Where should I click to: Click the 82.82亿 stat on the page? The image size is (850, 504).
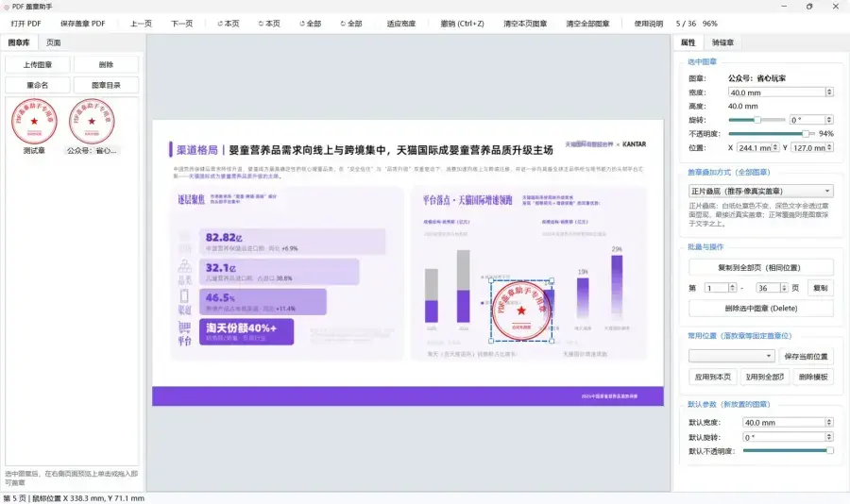click(x=224, y=238)
